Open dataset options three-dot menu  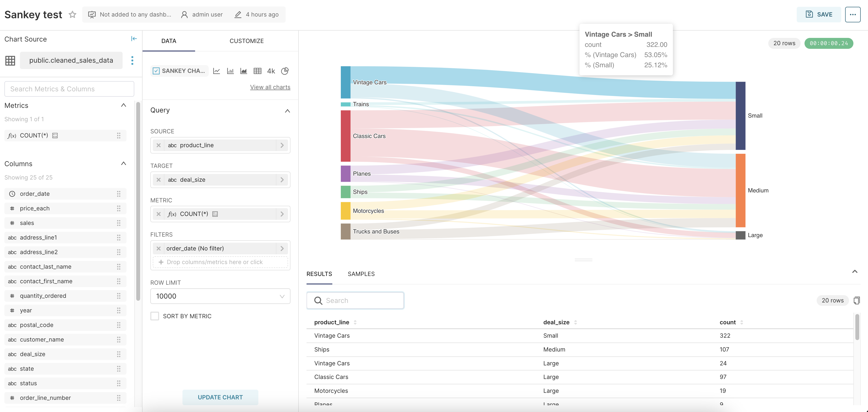click(132, 60)
